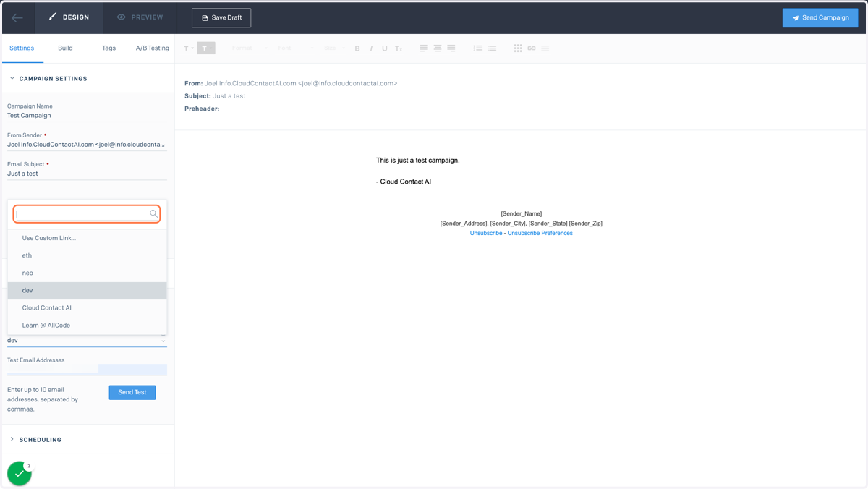This screenshot has width=868, height=489.
Task: Click the sender address placeholder line
Action: [521, 224]
